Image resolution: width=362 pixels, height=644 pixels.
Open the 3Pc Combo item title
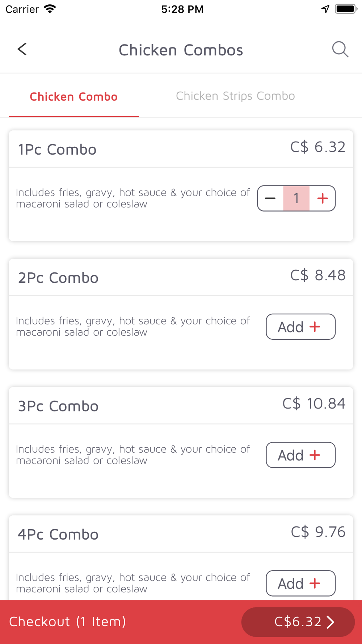[x=58, y=406]
